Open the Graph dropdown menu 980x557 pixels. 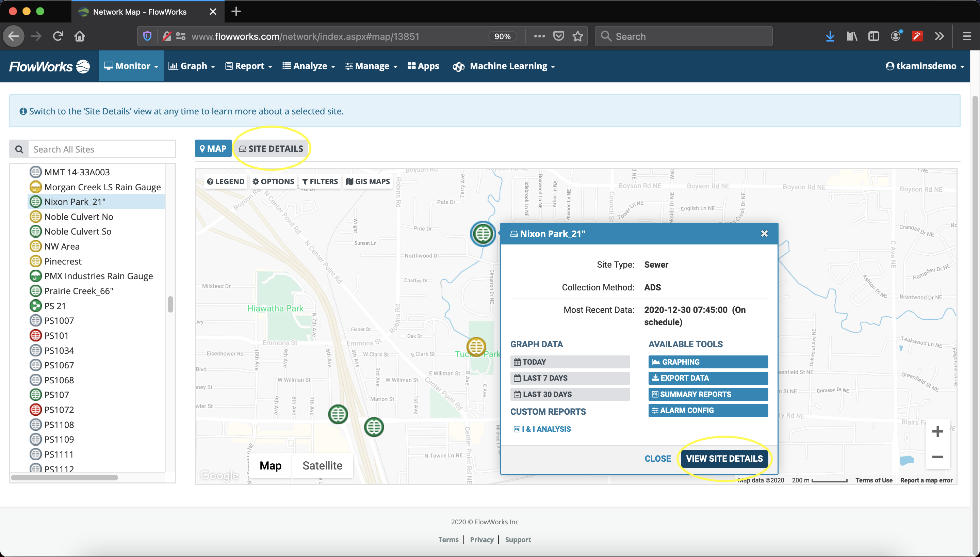pos(192,66)
